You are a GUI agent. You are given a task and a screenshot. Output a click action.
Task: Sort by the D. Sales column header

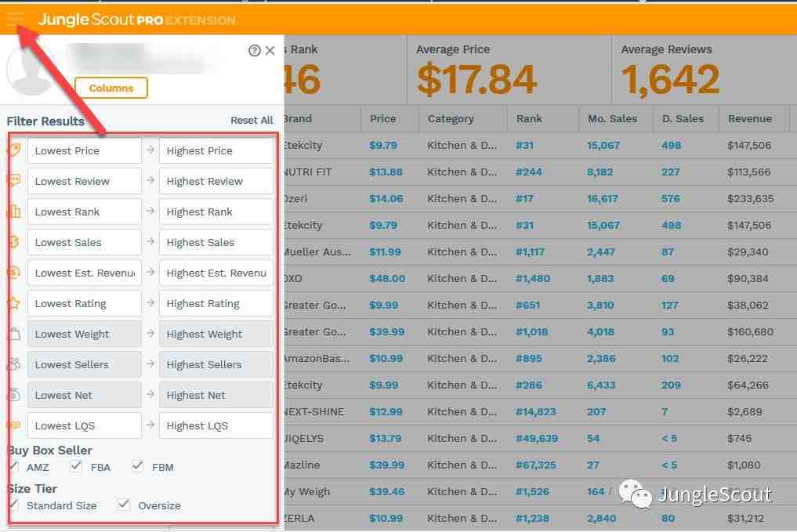coord(683,118)
